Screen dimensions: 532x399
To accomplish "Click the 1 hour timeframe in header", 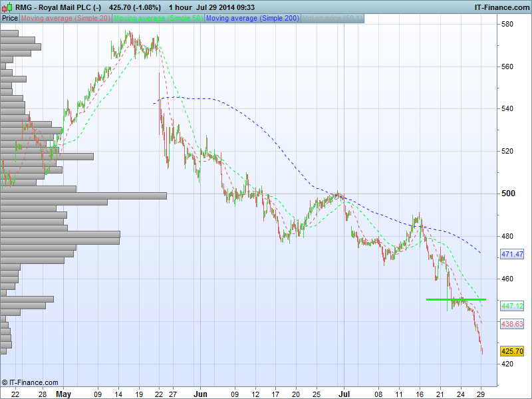I will pos(180,7).
